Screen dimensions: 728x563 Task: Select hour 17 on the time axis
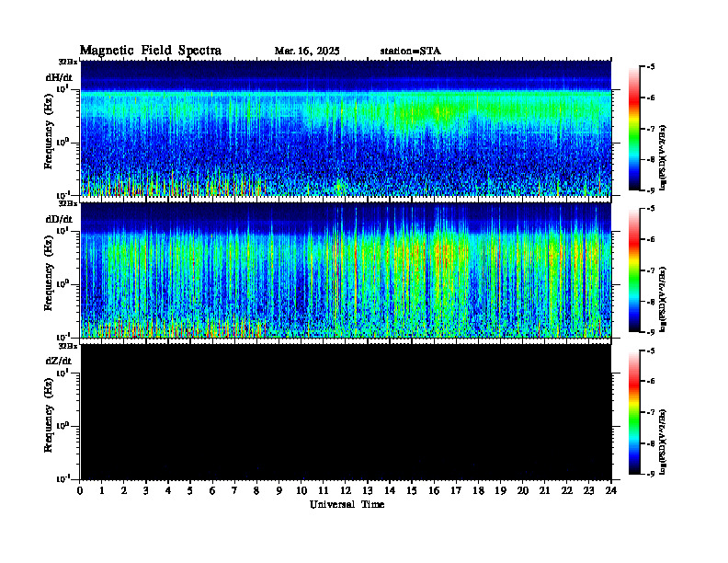tap(457, 491)
